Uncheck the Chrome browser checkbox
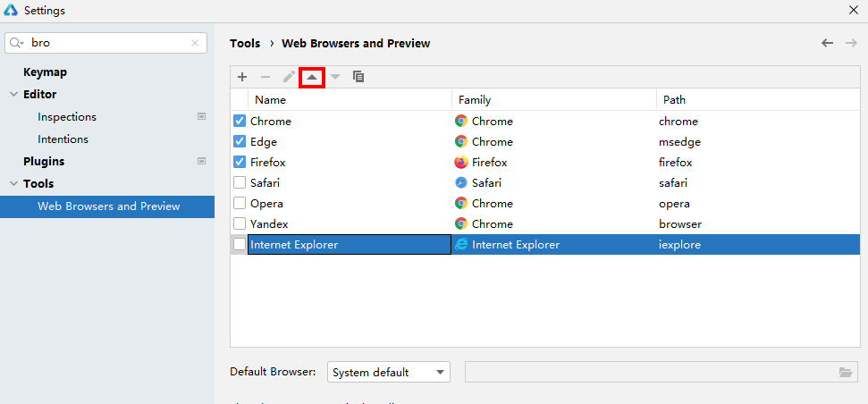Viewport: 868px width, 404px height. pyautogui.click(x=240, y=122)
